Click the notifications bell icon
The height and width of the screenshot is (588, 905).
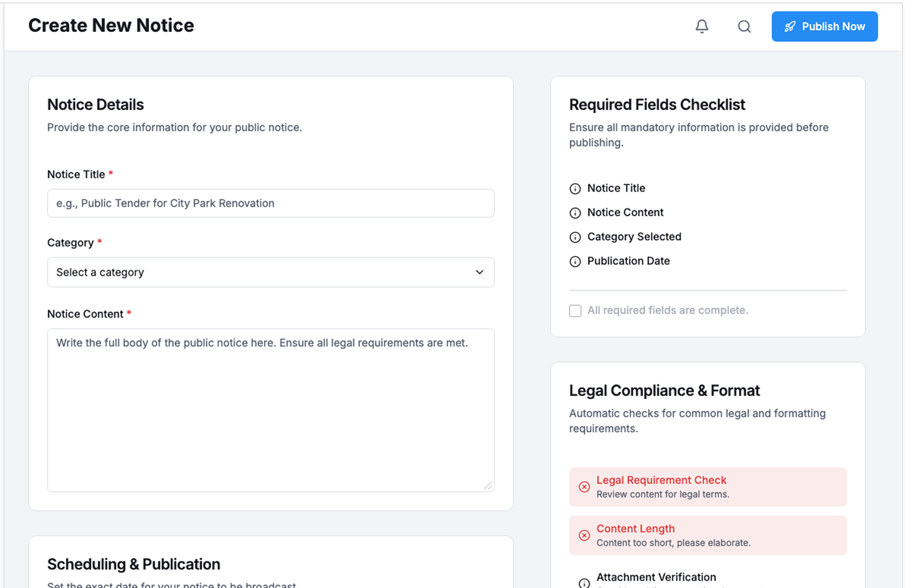point(702,26)
